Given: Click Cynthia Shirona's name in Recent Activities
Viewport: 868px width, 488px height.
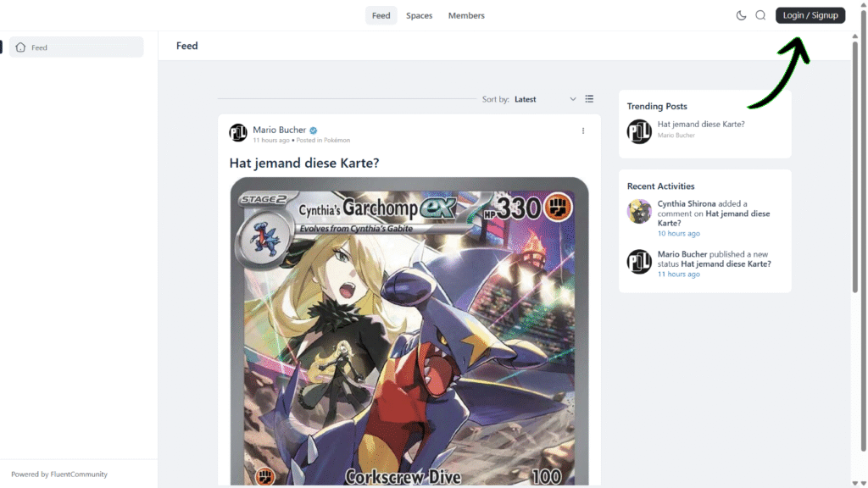Looking at the screenshot, I should pos(687,203).
